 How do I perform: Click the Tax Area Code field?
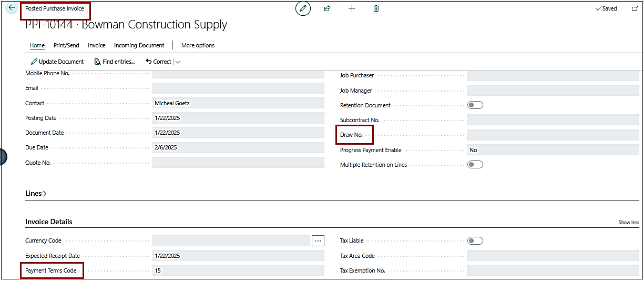pyautogui.click(x=553, y=256)
